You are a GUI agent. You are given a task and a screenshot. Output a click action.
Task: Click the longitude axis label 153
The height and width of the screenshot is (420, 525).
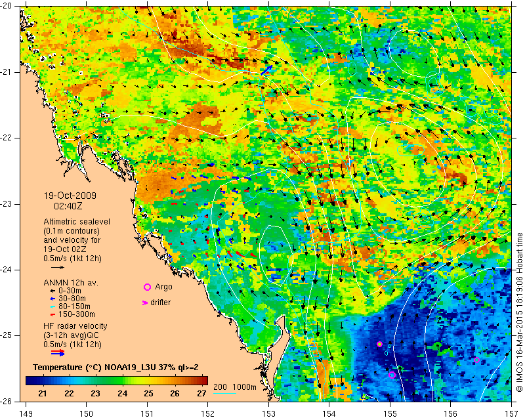click(x=268, y=414)
